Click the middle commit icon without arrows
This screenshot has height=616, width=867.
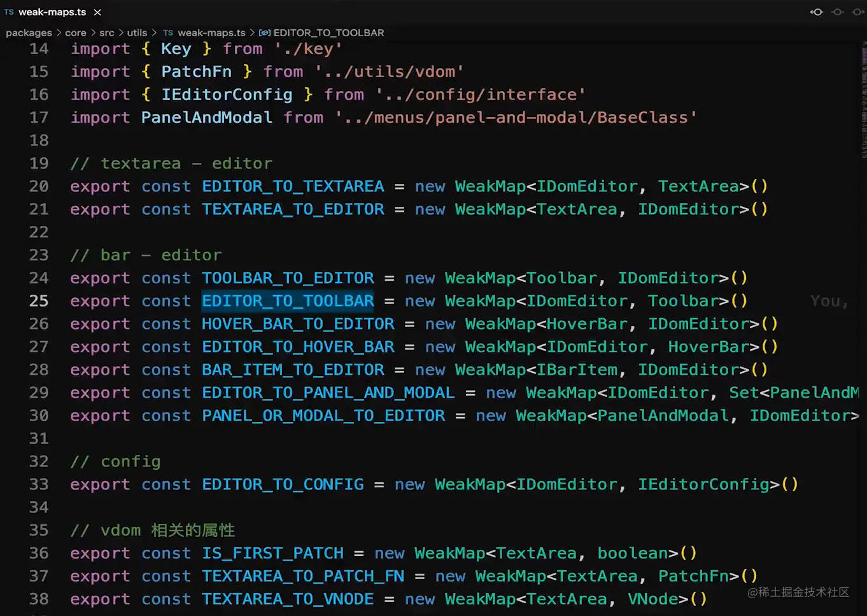click(837, 12)
